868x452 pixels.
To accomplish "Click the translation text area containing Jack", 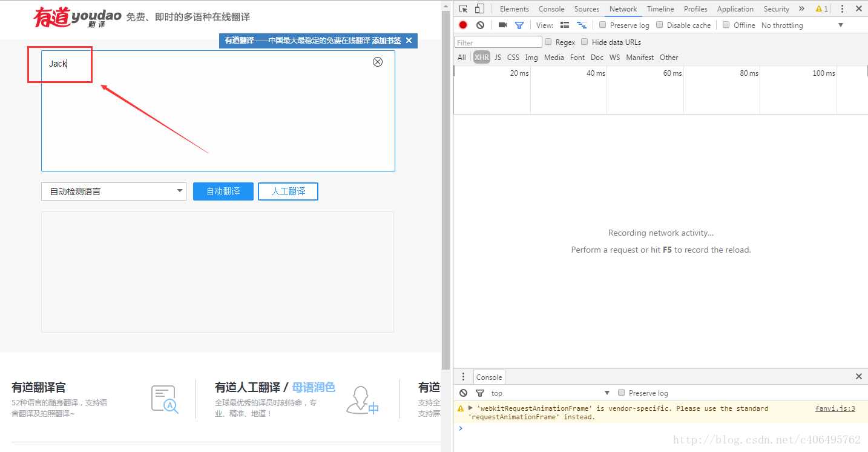I will 218,111.
